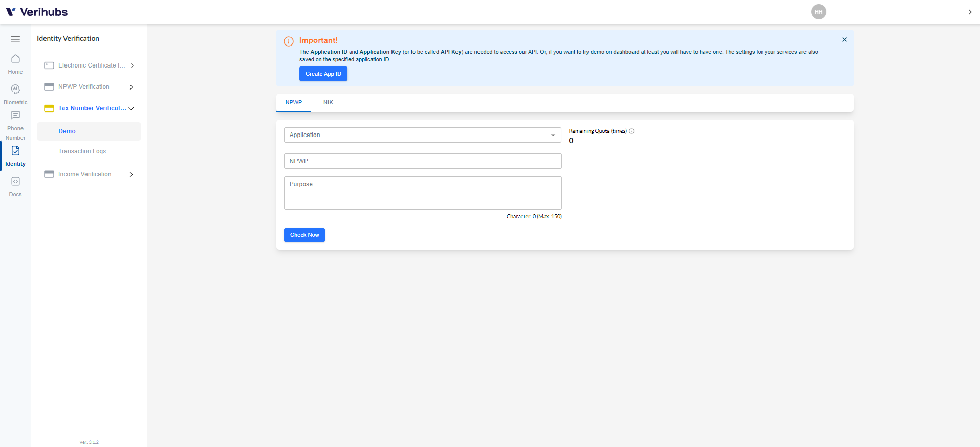Open the Phone Number section icon

(x=15, y=116)
